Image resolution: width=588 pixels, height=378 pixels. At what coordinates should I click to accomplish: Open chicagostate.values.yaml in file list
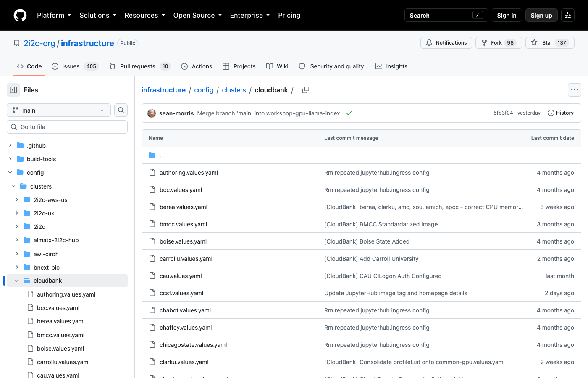pos(193,345)
